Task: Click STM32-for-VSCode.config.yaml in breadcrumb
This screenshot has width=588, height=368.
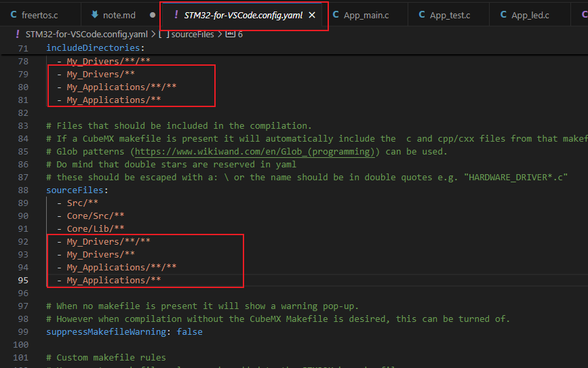Action: tap(87, 34)
